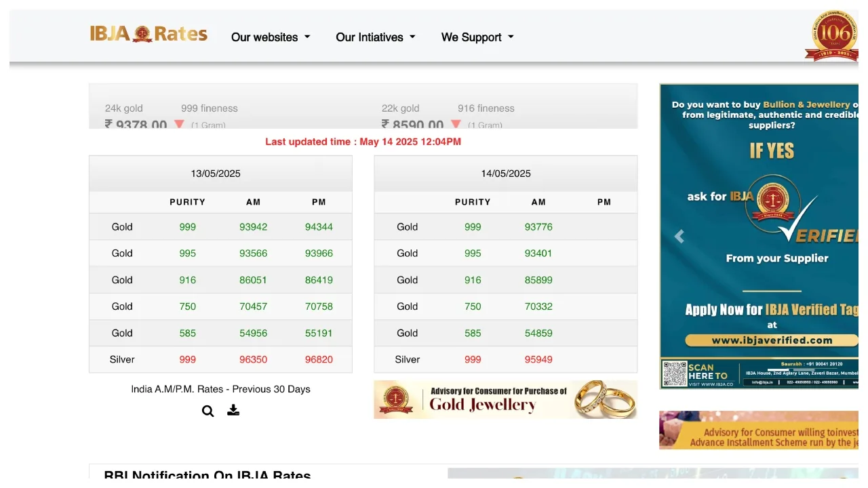Click the RBI Notification On IBJA Rates heading
Screen dimensions: 868x488
(207, 474)
